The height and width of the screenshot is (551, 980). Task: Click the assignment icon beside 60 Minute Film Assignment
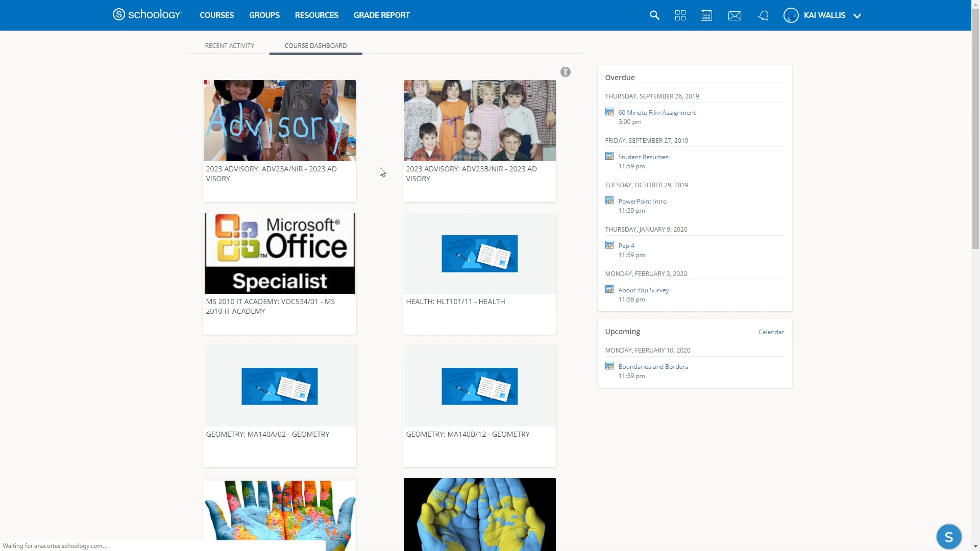pos(609,111)
